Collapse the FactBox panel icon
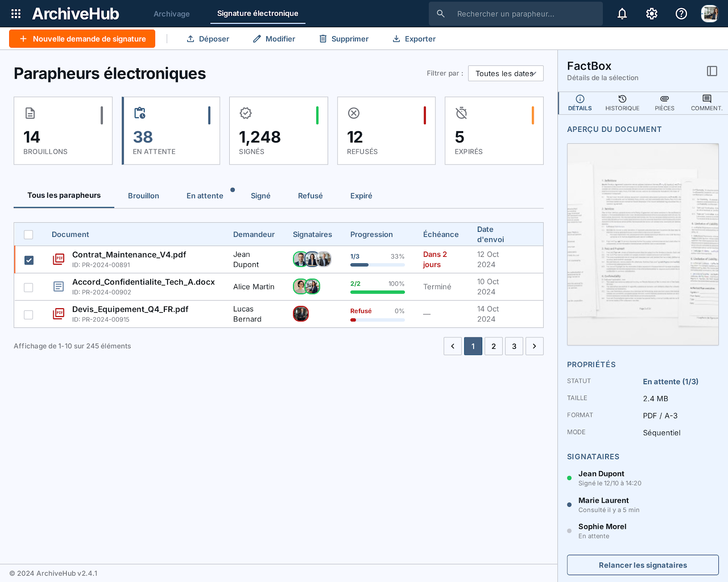728x582 pixels. [712, 71]
